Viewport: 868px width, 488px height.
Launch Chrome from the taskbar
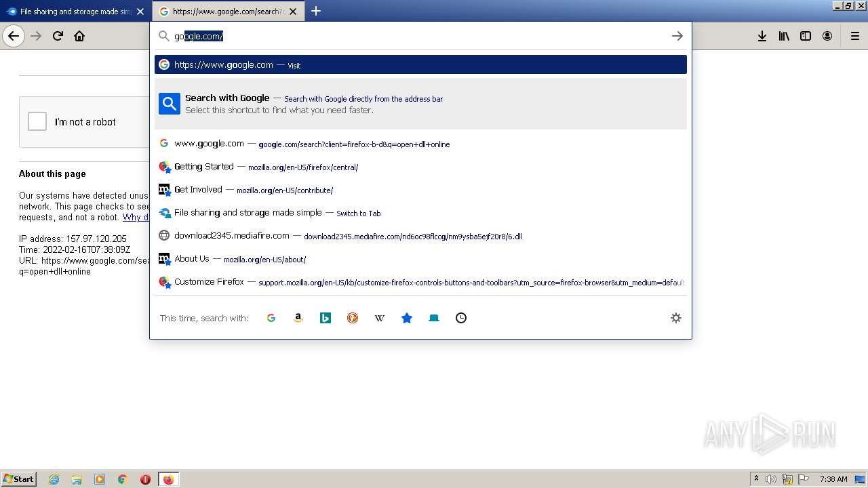pyautogui.click(x=123, y=479)
